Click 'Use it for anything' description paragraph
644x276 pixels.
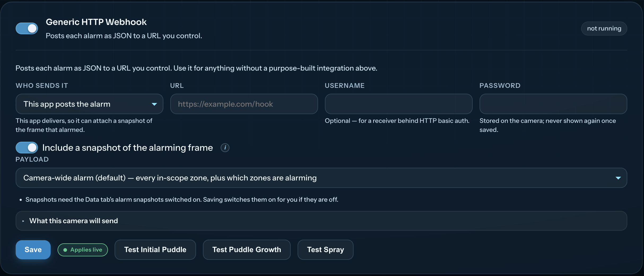pos(196,68)
